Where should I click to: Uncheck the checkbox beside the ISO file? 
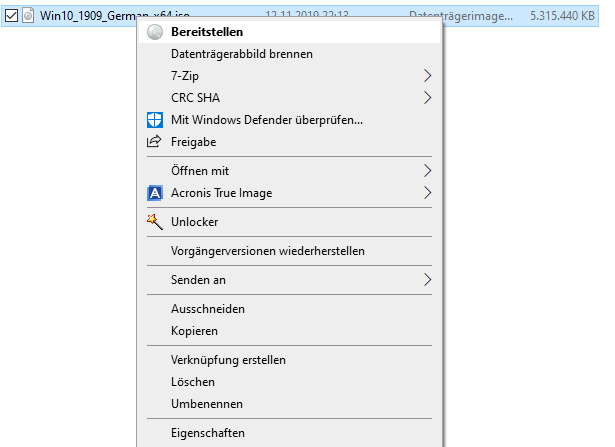pyautogui.click(x=11, y=16)
